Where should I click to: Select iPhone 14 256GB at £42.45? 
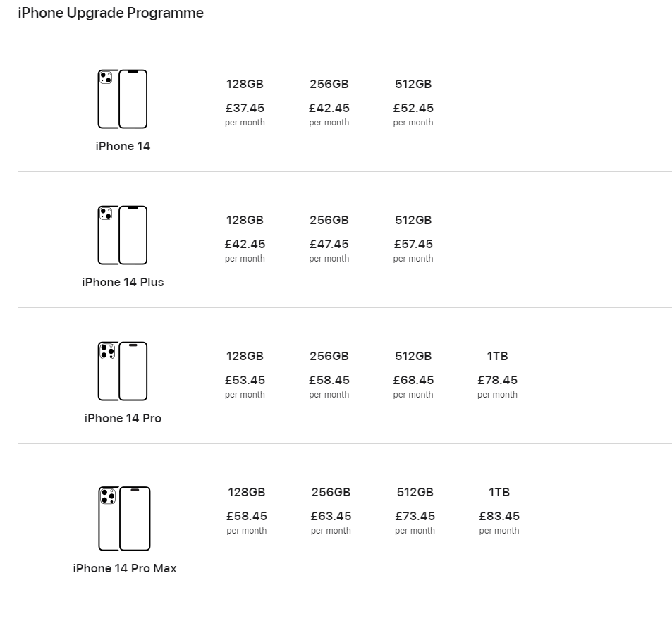(x=329, y=103)
